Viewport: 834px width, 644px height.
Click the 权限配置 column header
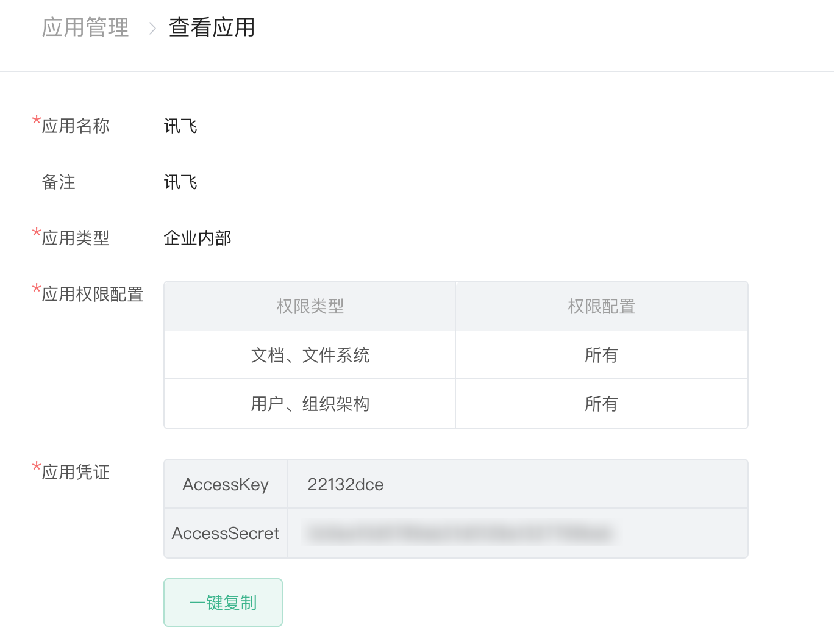602,306
